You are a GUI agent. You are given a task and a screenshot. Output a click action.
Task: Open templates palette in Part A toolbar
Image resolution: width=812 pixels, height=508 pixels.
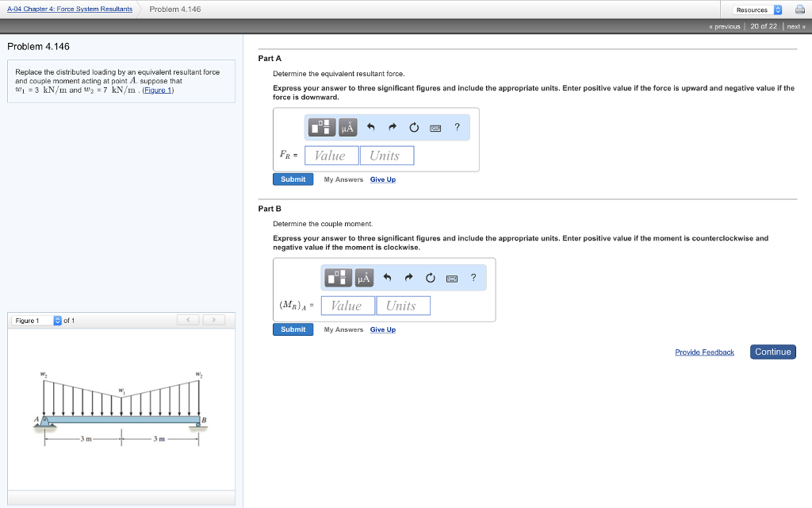coord(321,127)
